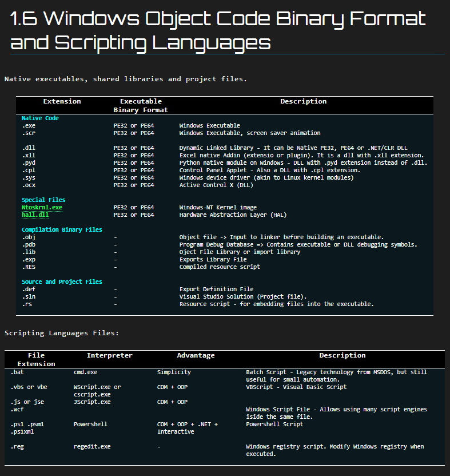
Task: Click the 'Windows-NT Kernel image' description
Action: click(x=218, y=207)
